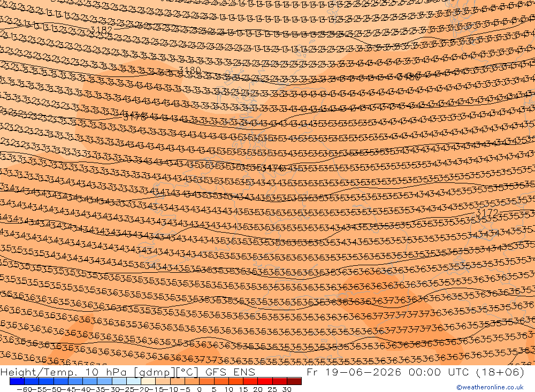The height and width of the screenshot is (392, 535).
Task: Click the 3182 contour label
Action: (x=101, y=30)
